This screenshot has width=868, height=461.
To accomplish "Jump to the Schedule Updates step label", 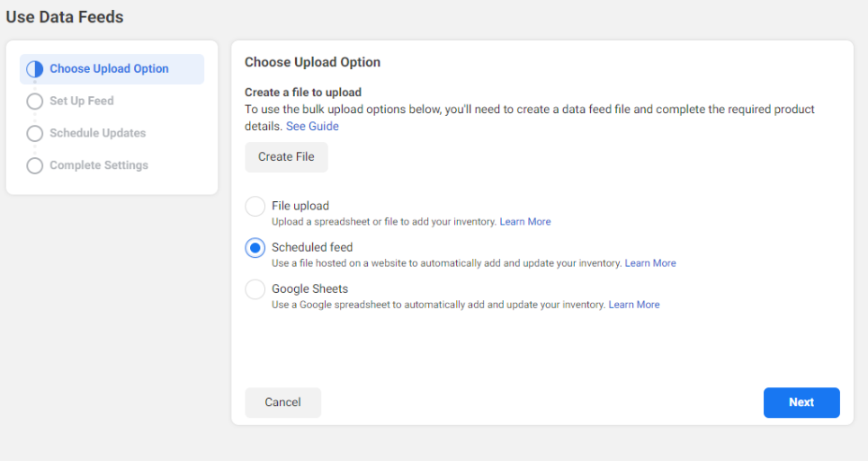I will coord(97,134).
